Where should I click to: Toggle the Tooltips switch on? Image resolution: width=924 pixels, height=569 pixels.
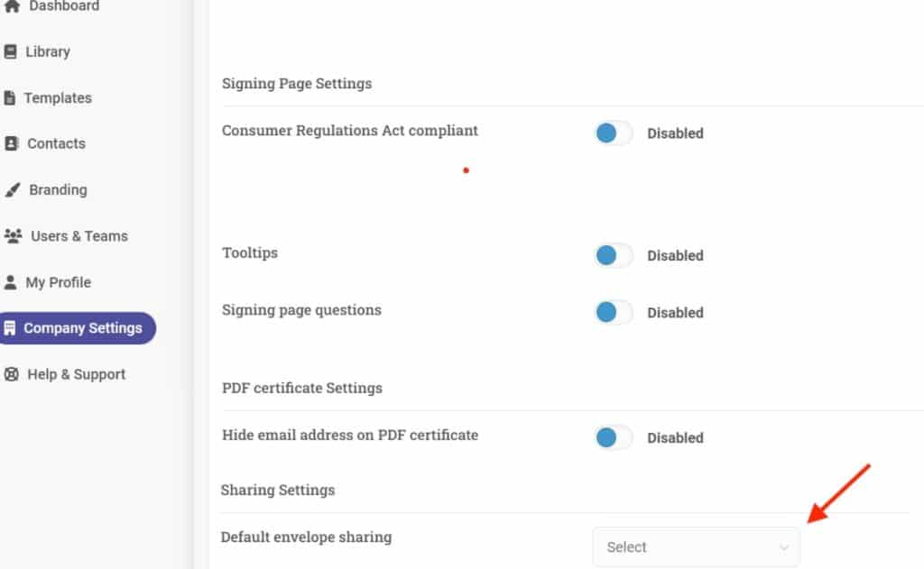(613, 255)
